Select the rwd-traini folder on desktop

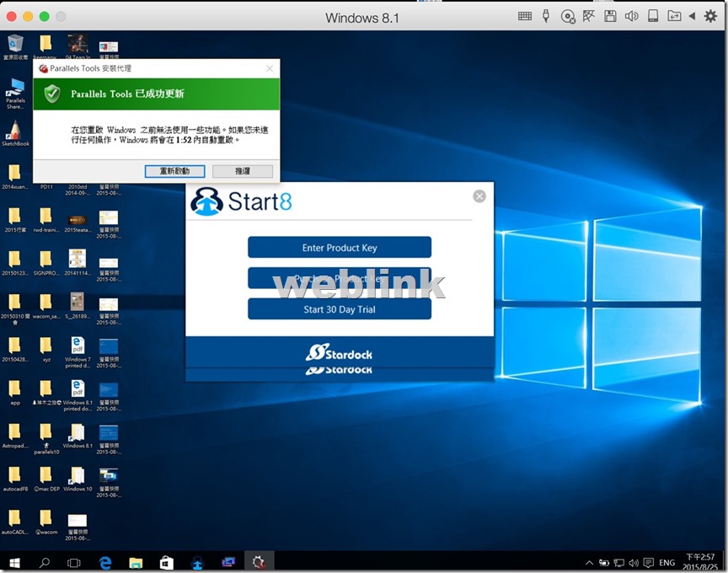pos(46,220)
